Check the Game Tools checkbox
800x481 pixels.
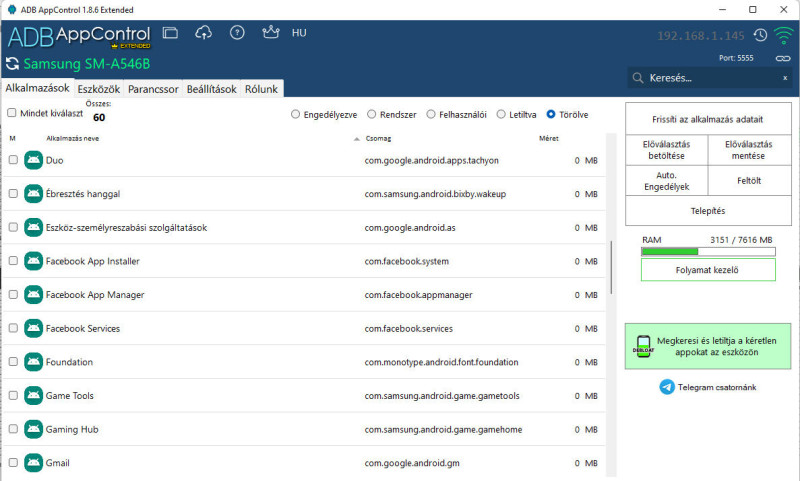[x=13, y=396]
